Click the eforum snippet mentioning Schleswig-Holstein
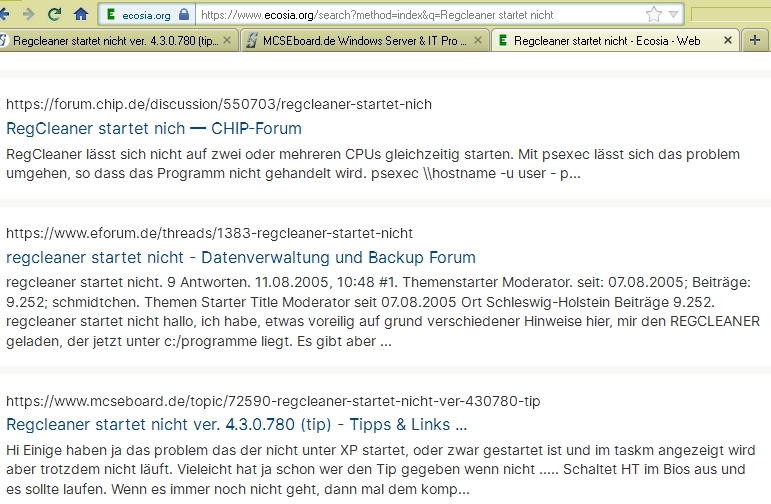The width and height of the screenshot is (771, 504). [x=383, y=311]
